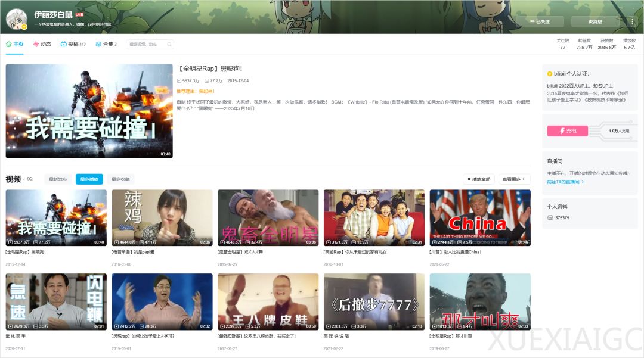This screenshot has height=358, width=644.
Task: Focus the 搜索视频、动态 search field
Action: 146,44
